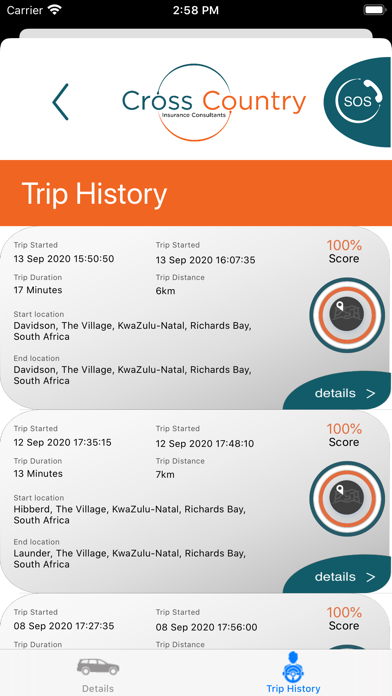This screenshot has height=696, width=392.
Task: Tap the 100% score on first trip
Action: coord(344,245)
